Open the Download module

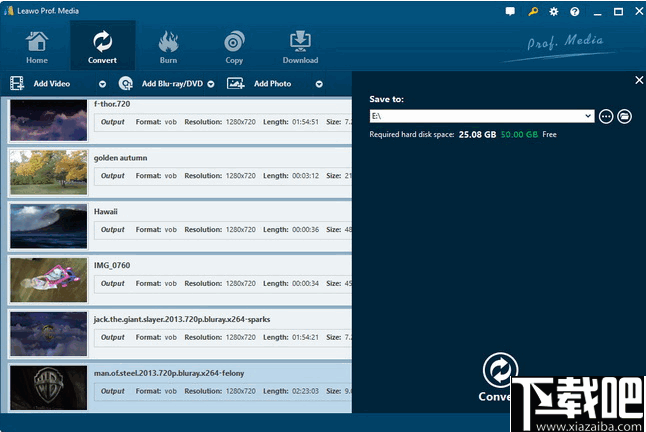pos(300,47)
